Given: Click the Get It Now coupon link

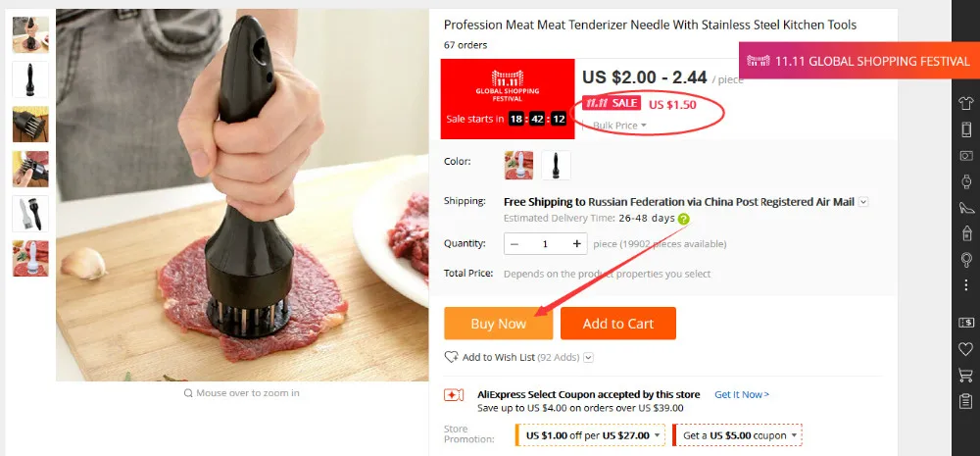Looking at the screenshot, I should [742, 394].
